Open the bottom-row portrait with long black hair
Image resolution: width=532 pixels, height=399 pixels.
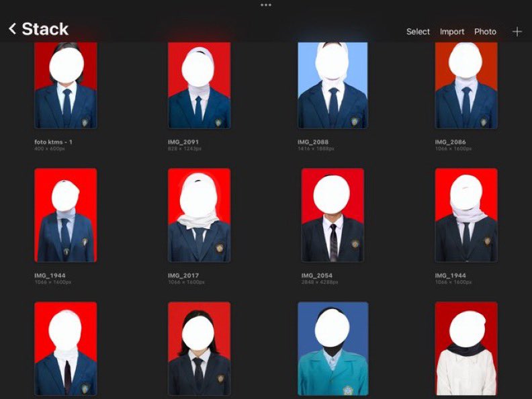click(x=199, y=349)
